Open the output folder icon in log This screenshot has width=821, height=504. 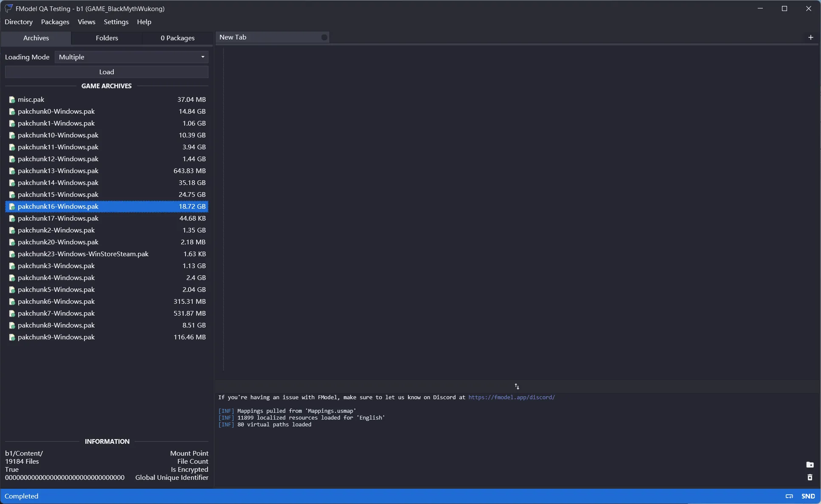point(810,465)
